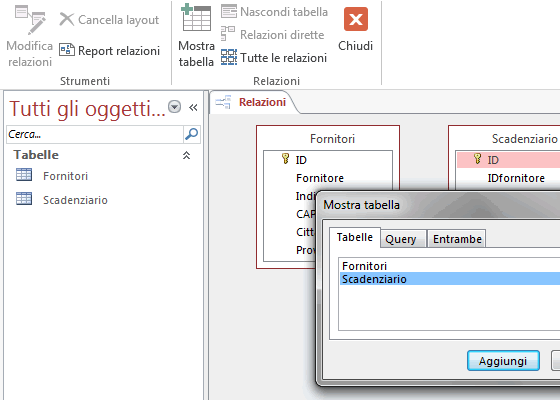Click the Cerca search field
Viewport: 560px width, 400px height.
tap(95, 134)
